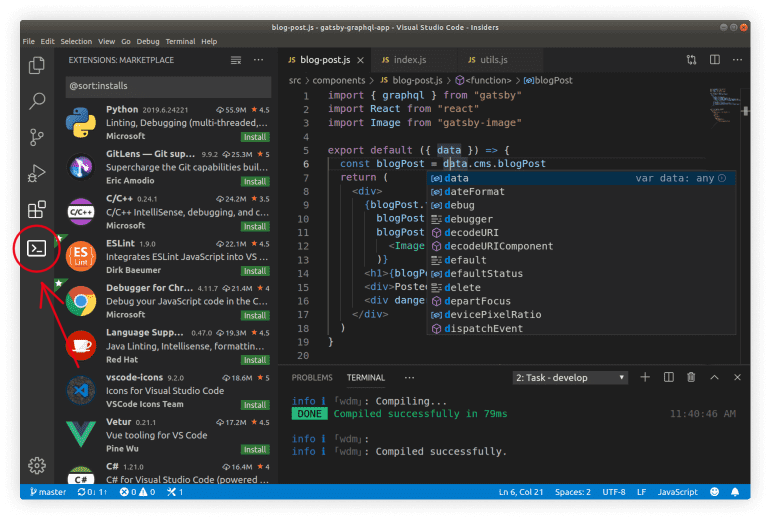Image resolution: width=772 pixels, height=521 pixels.
Task: Open the panel more tabs ellipsis
Action: [x=409, y=378]
